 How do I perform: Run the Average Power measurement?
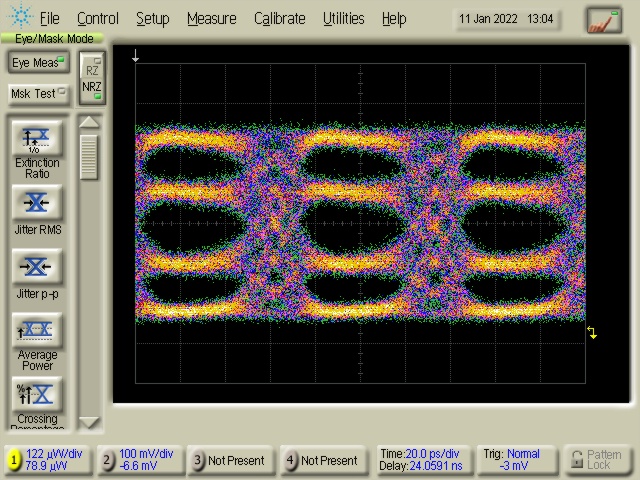[x=37, y=330]
